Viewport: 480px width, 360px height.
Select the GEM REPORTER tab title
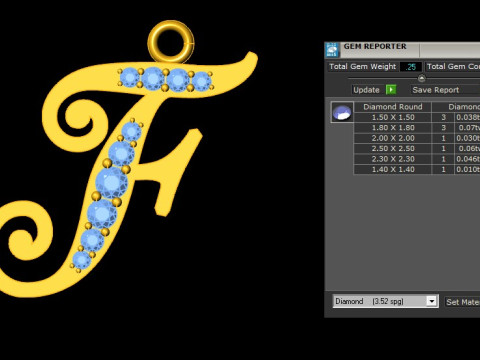pyautogui.click(x=375, y=47)
